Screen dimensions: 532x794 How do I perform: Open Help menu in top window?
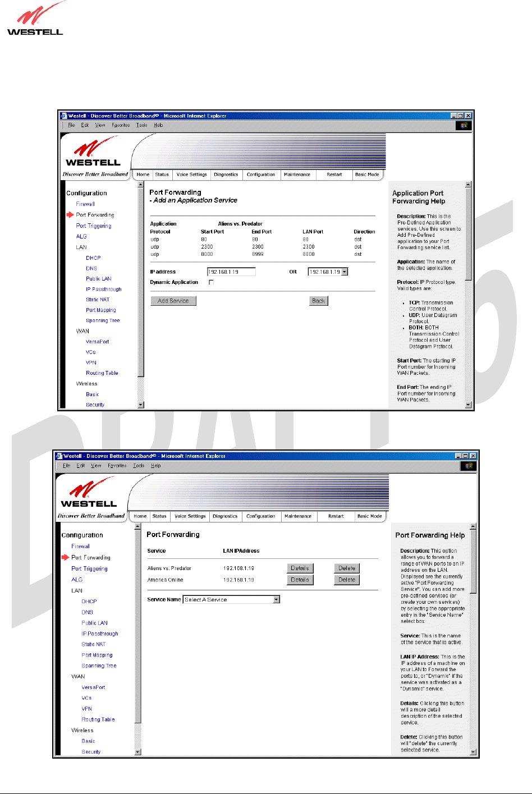158,125
